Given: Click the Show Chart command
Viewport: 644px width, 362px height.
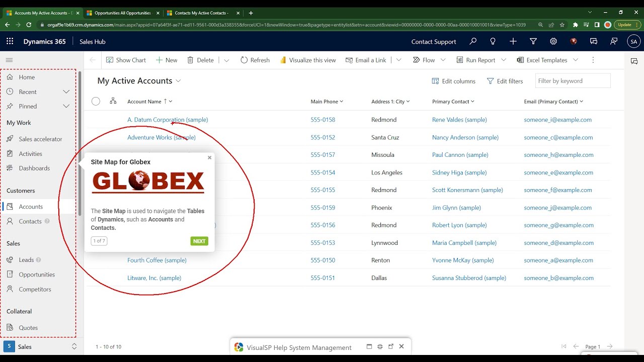Looking at the screenshot, I should point(126,60).
